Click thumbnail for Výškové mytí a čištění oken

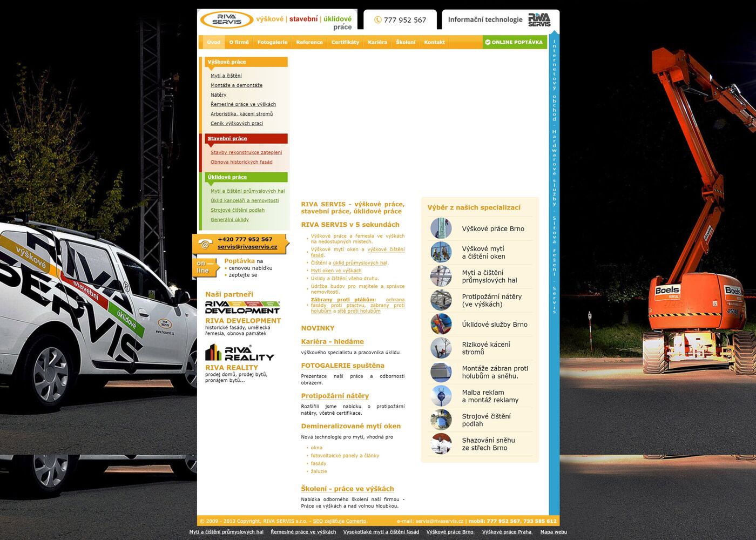(x=441, y=252)
